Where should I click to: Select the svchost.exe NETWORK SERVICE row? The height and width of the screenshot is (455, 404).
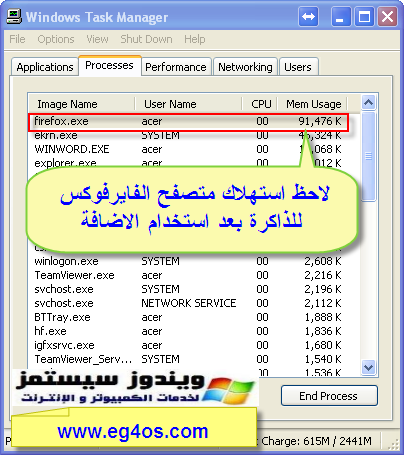click(x=188, y=303)
